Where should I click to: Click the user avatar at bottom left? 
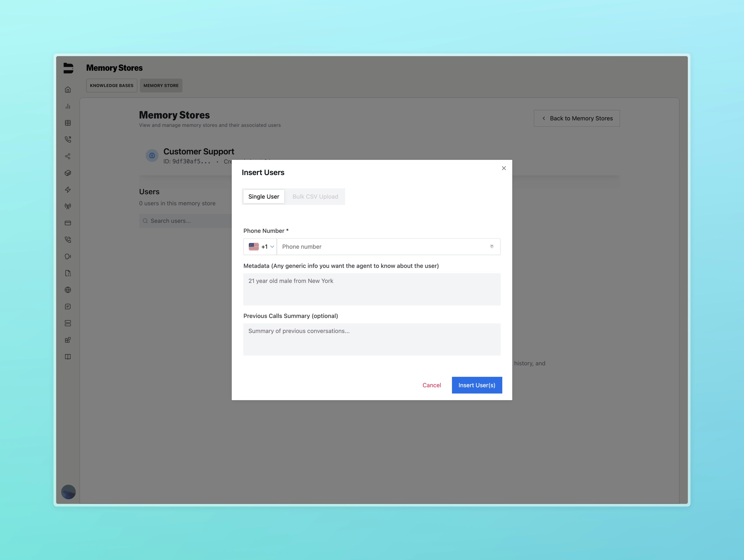68,492
